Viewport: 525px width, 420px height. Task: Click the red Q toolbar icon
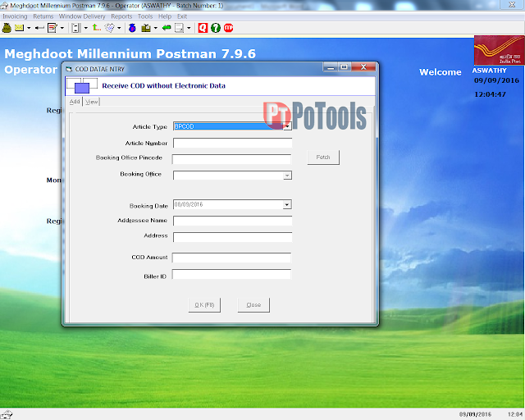pyautogui.click(x=203, y=28)
